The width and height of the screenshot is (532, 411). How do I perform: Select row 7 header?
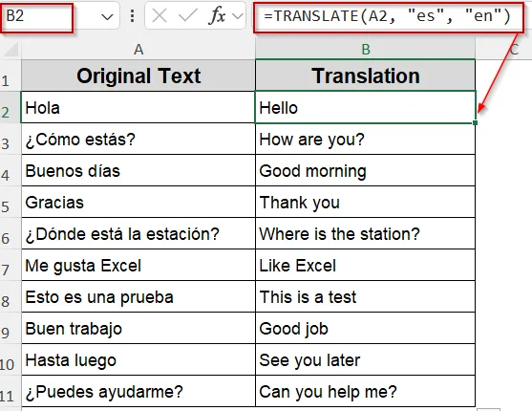tap(11, 266)
